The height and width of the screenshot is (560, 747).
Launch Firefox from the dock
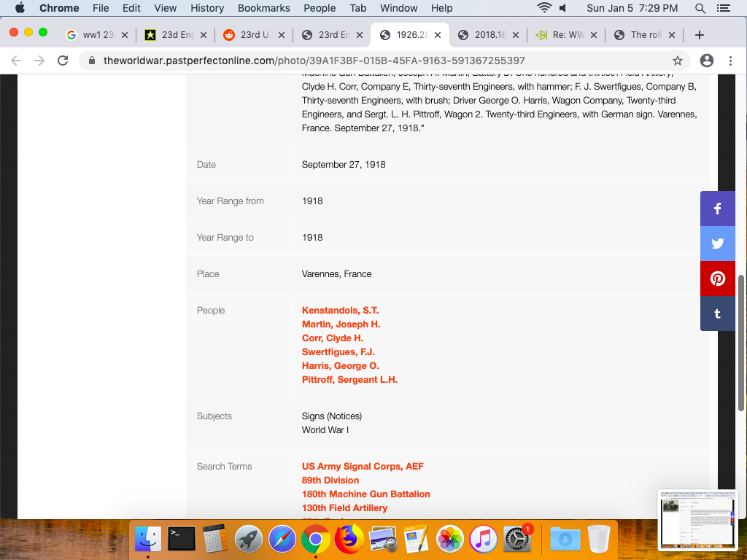(349, 539)
